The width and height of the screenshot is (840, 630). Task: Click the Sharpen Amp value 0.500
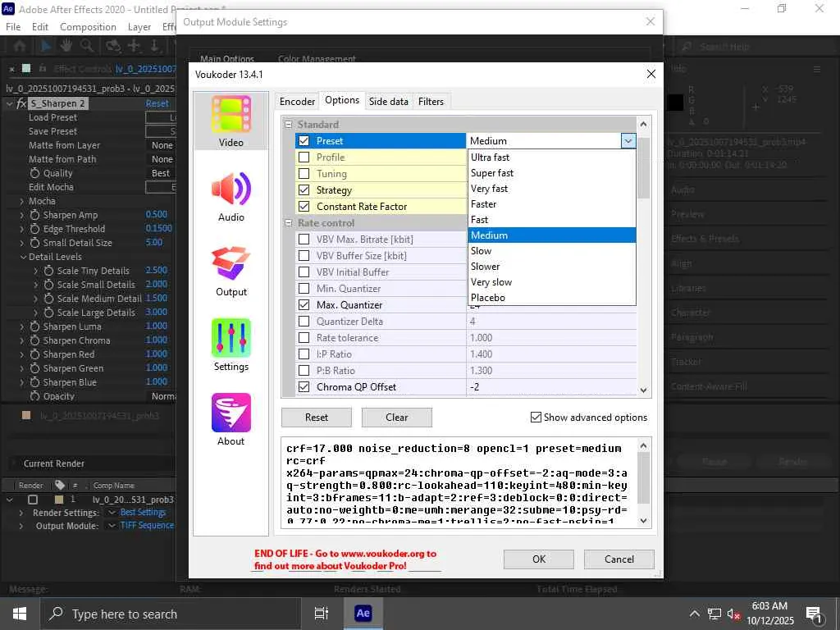[157, 214]
